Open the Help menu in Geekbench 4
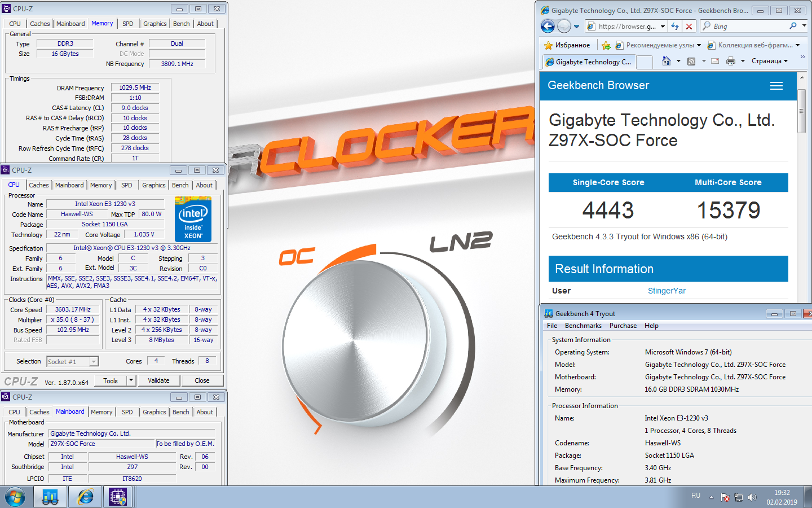The width and height of the screenshot is (812, 508). coord(651,326)
